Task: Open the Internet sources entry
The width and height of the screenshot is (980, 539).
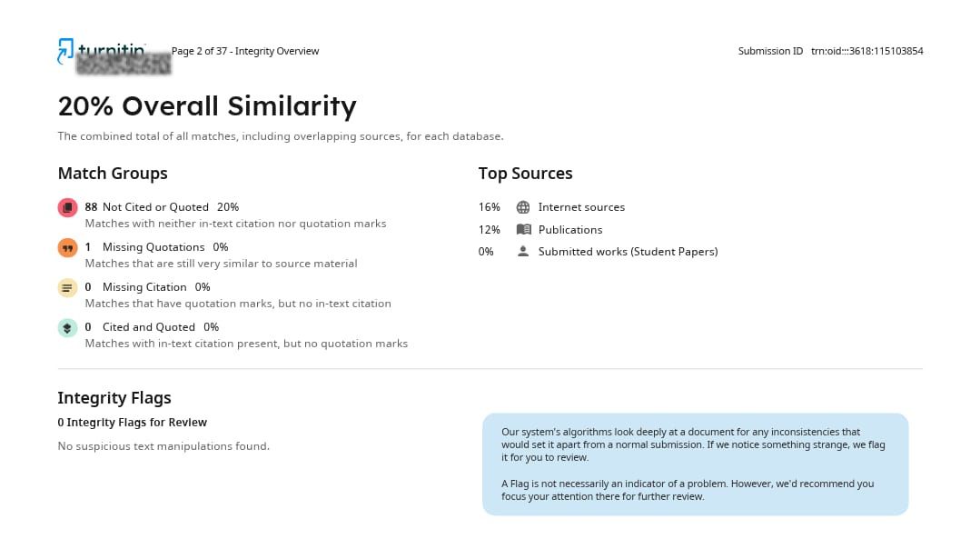Action: coord(581,207)
